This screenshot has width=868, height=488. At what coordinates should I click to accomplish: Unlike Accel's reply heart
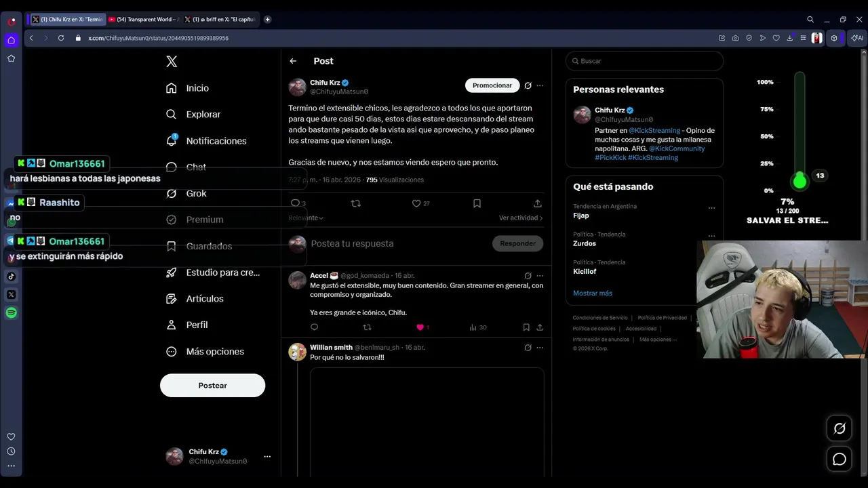click(x=420, y=327)
